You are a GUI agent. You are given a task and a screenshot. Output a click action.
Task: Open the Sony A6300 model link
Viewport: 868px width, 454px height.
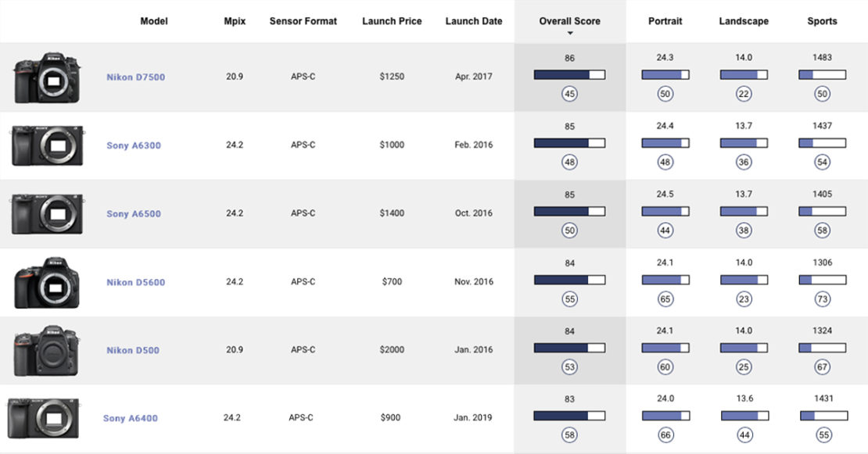tap(134, 145)
